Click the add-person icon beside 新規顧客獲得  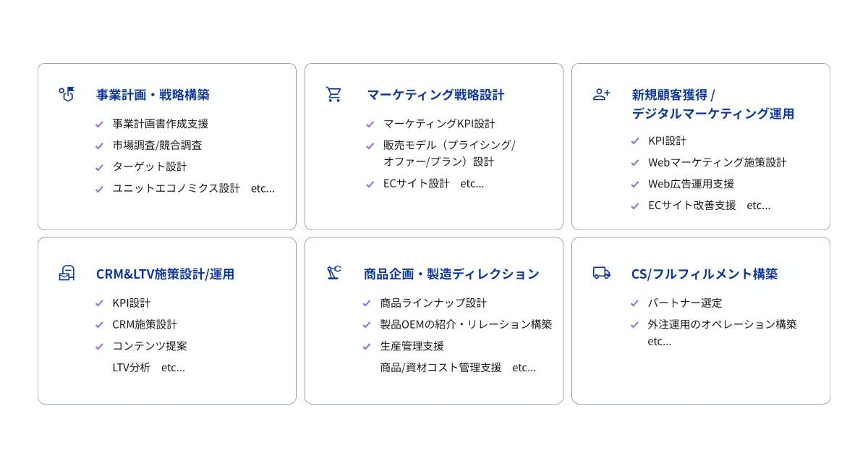(x=601, y=94)
